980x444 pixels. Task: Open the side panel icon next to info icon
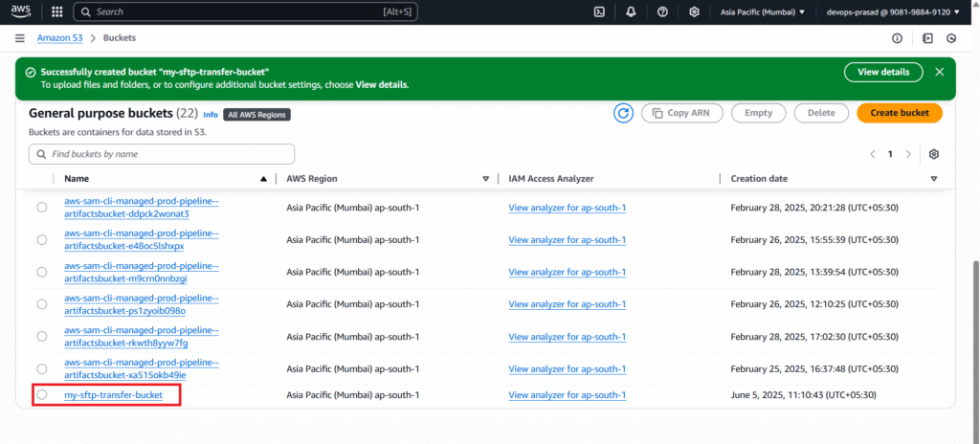[x=927, y=38]
